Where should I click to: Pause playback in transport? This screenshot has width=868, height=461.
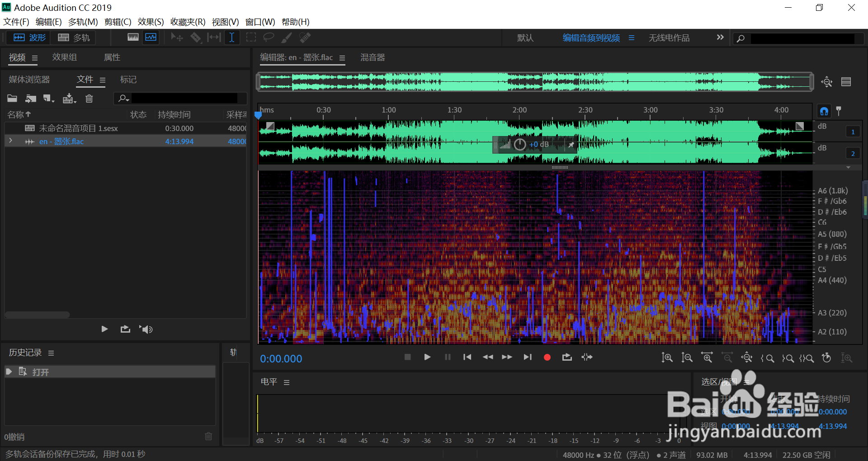pyautogui.click(x=448, y=357)
